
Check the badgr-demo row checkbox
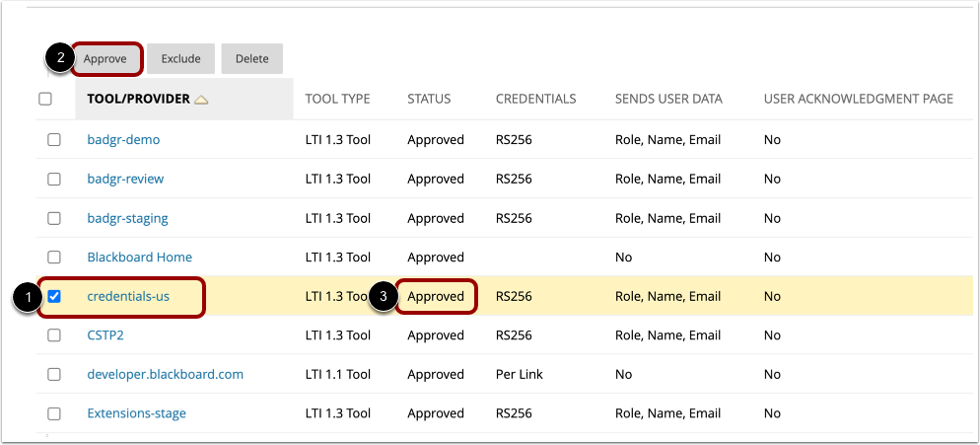54,139
